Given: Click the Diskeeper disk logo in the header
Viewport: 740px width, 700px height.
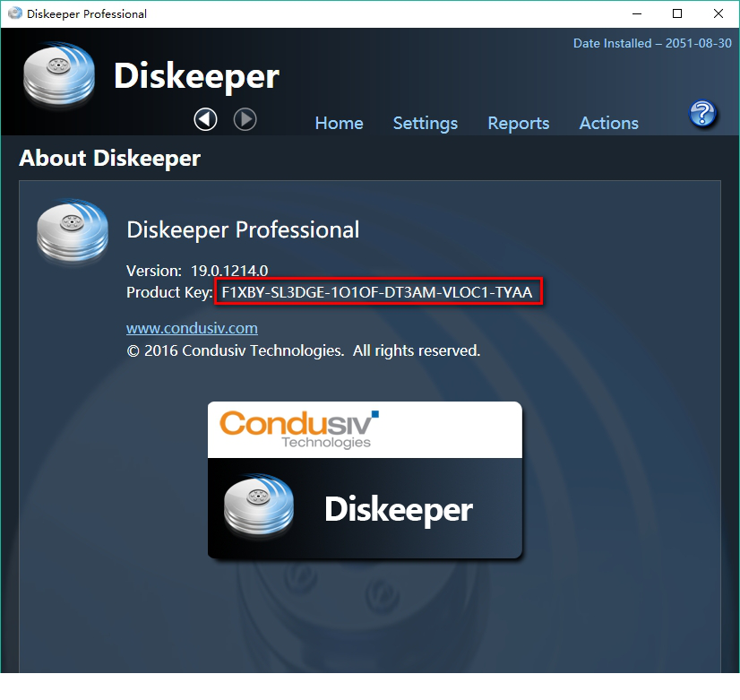Looking at the screenshot, I should pyautogui.click(x=59, y=74).
